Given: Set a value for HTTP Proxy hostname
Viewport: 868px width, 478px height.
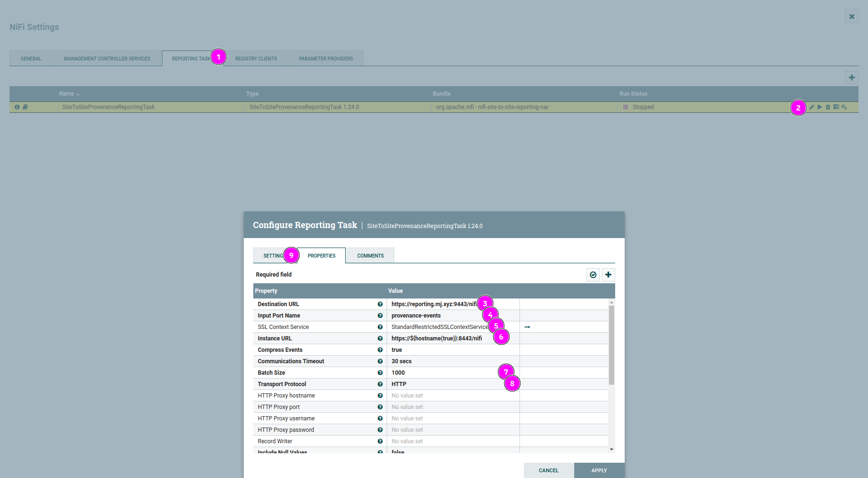Looking at the screenshot, I should 453,396.
